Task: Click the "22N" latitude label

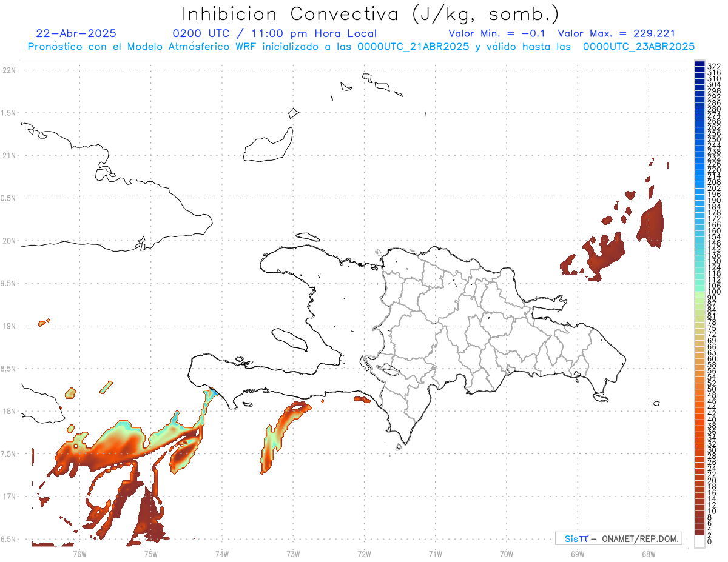Action: pyautogui.click(x=9, y=70)
